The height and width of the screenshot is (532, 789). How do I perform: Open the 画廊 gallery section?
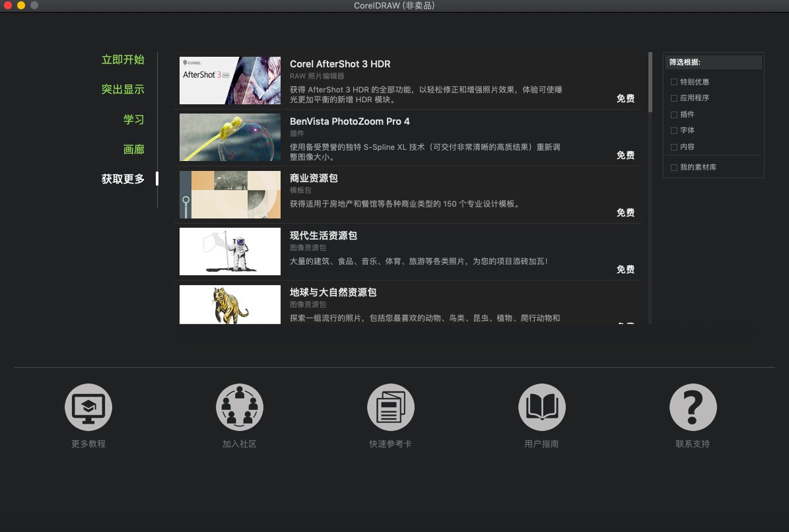click(x=134, y=149)
